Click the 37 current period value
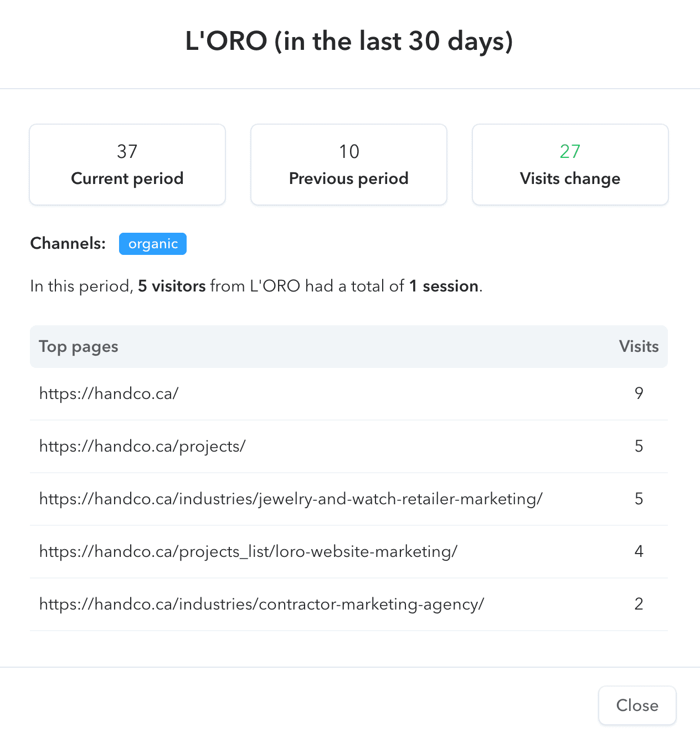Screen dimensions: 700x737 click(x=127, y=151)
